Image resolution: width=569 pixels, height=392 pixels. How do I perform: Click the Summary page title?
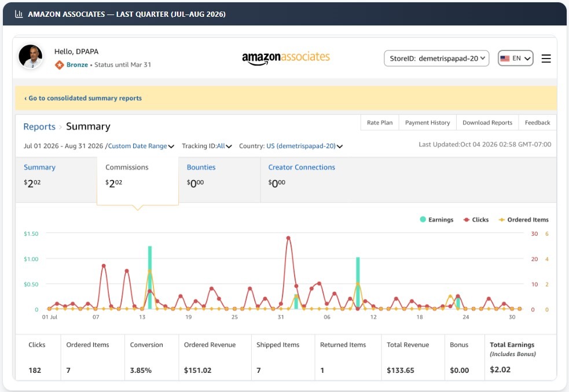pyautogui.click(x=88, y=126)
